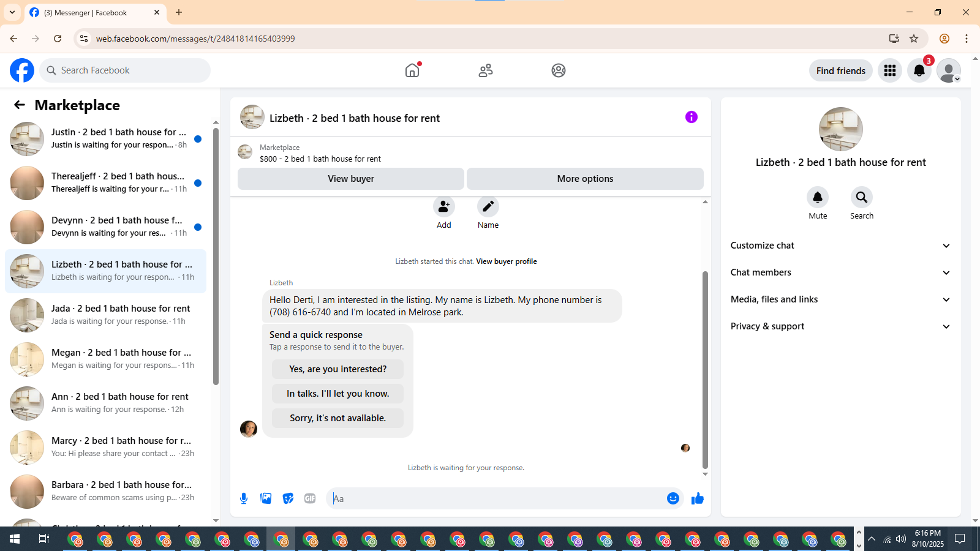Open a new browser tab

coord(179,12)
